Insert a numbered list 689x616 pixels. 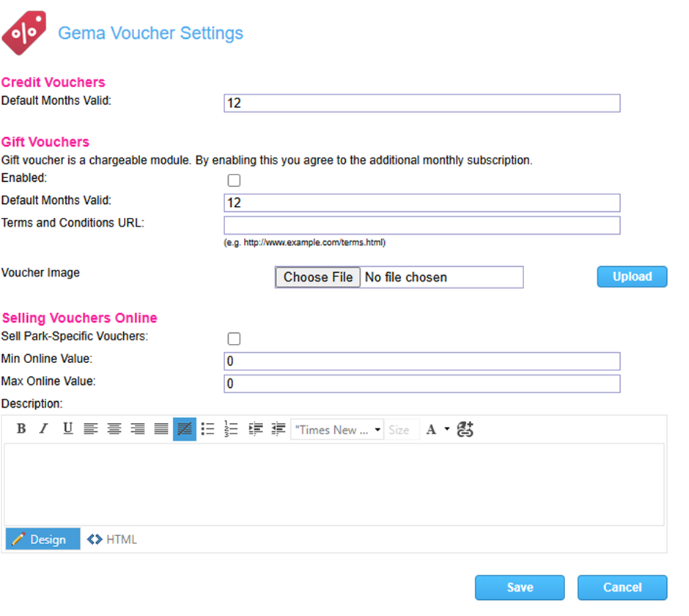point(232,429)
